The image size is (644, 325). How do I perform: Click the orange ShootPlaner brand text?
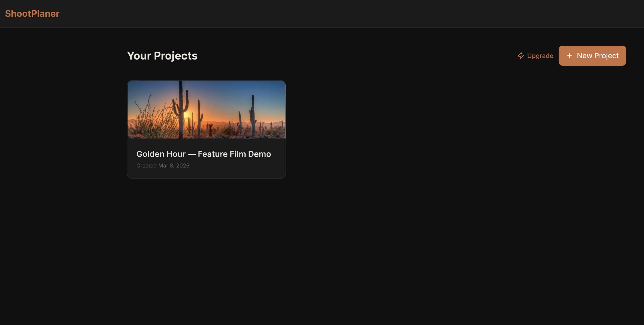[x=32, y=13]
